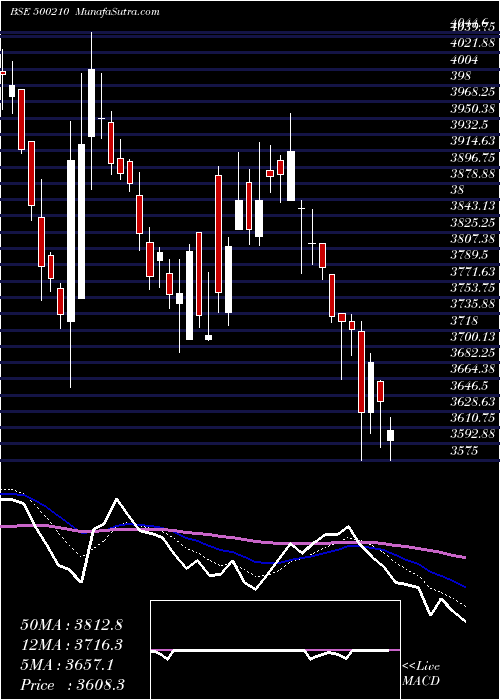Click the 3753.75 price level label

473,288
